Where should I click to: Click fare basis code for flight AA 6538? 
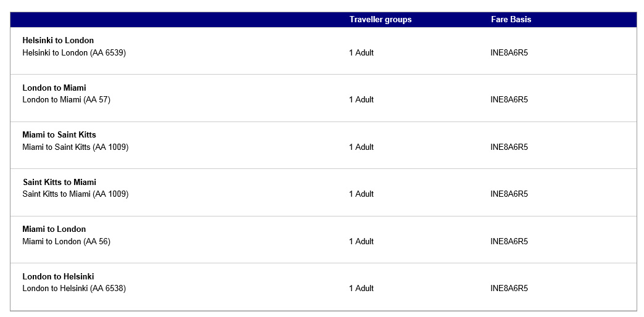coord(509,289)
